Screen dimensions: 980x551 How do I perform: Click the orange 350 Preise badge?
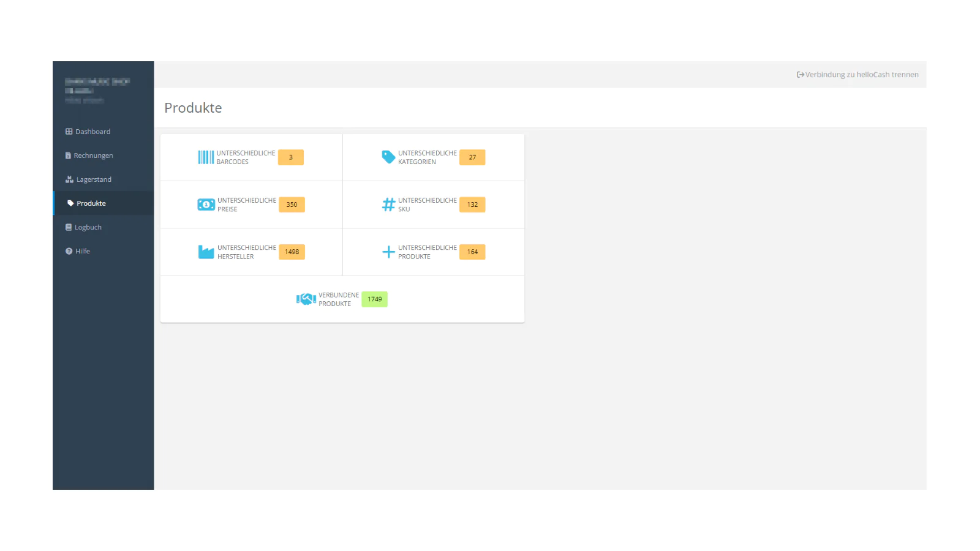[292, 204]
